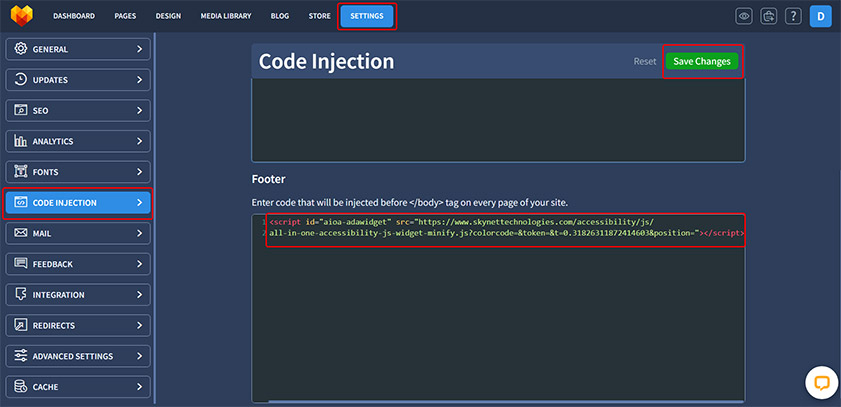Open the Store tab

point(320,16)
